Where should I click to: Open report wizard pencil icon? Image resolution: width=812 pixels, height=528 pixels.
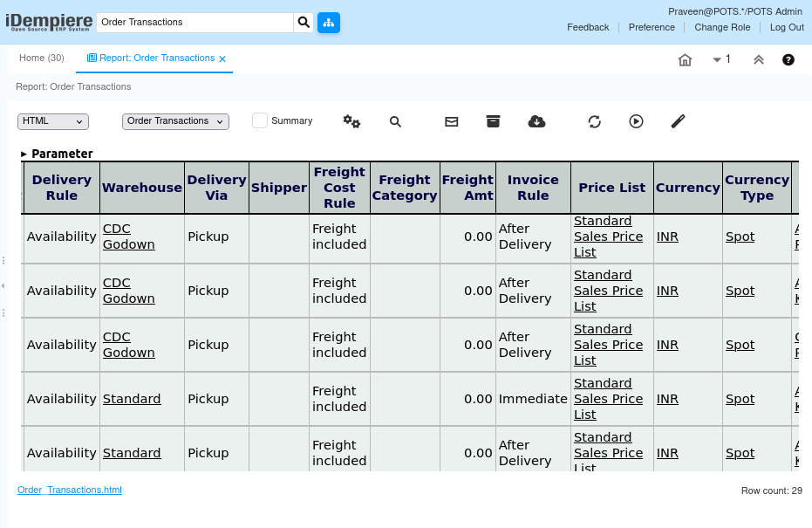point(678,121)
